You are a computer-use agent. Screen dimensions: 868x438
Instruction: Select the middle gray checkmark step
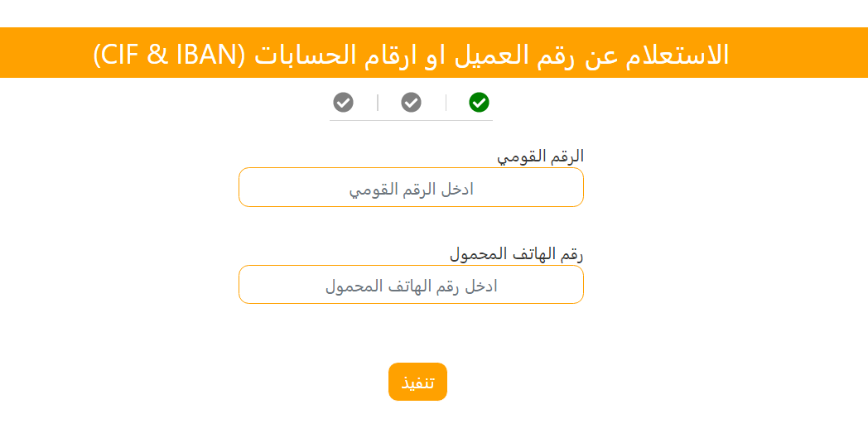[x=411, y=102]
